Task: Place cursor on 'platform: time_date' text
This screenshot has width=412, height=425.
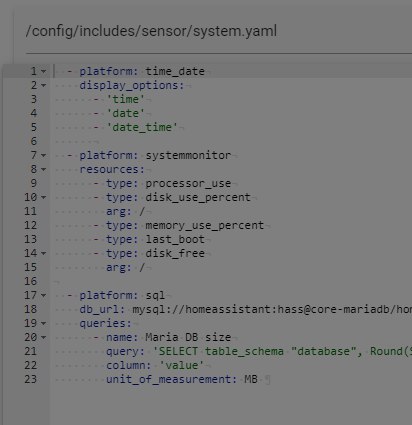Action: tap(142, 71)
